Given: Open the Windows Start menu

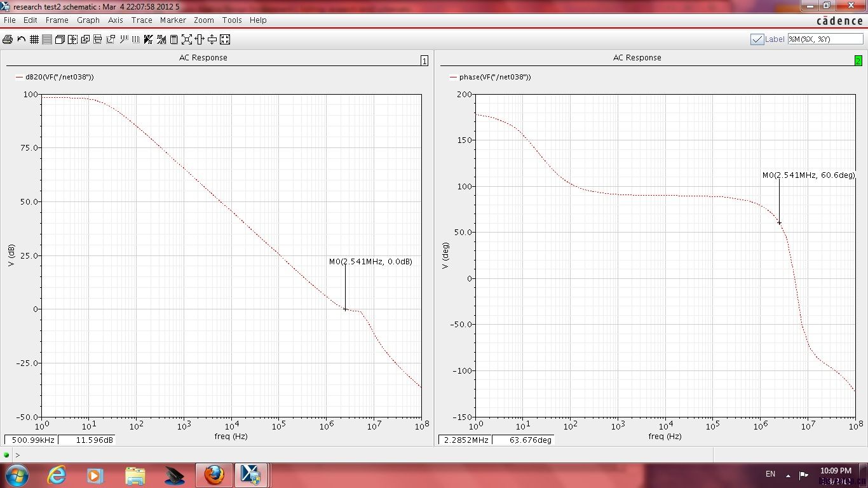Looking at the screenshot, I should click(x=17, y=475).
